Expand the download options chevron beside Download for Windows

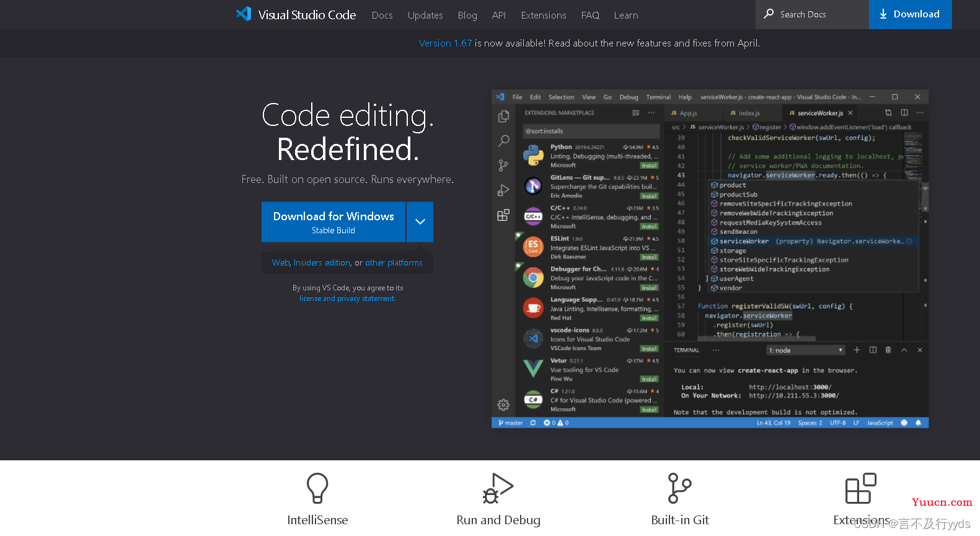[420, 221]
